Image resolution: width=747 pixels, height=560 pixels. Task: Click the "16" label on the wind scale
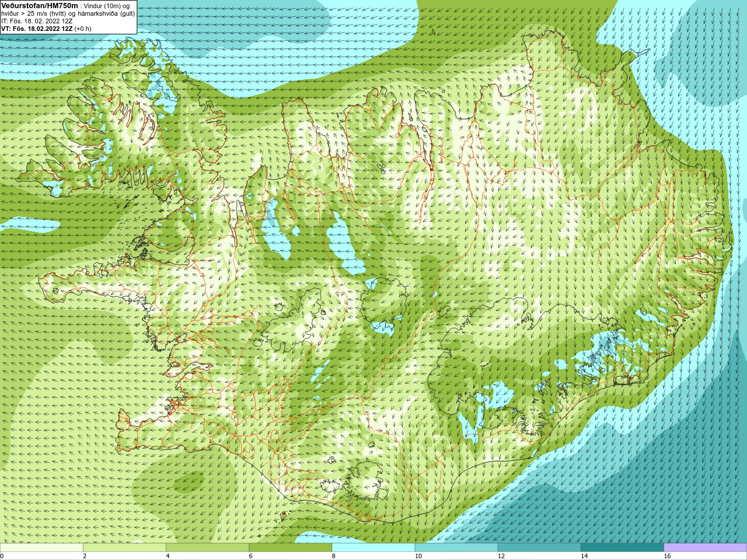667,556
